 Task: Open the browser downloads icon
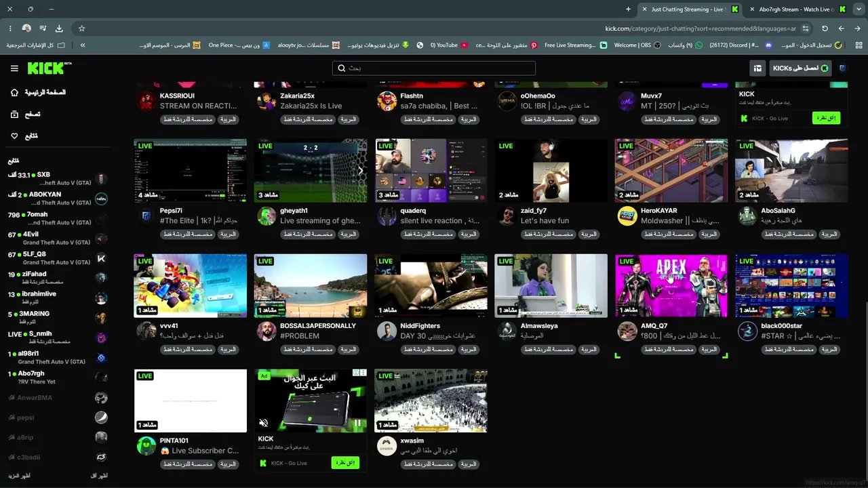59,28
